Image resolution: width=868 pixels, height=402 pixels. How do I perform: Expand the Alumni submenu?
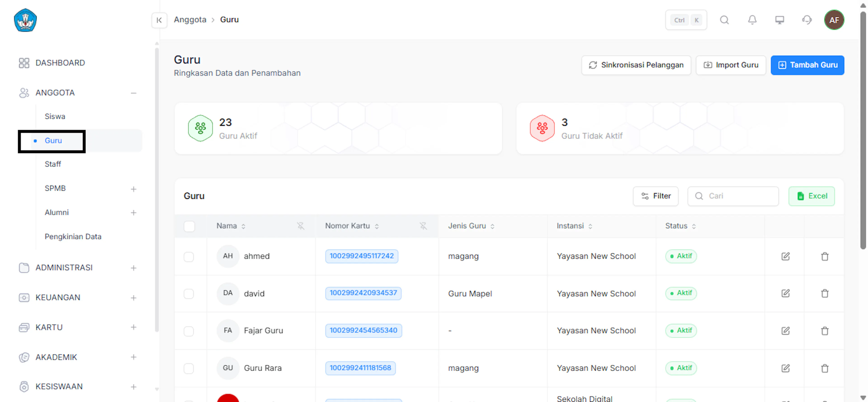point(133,213)
